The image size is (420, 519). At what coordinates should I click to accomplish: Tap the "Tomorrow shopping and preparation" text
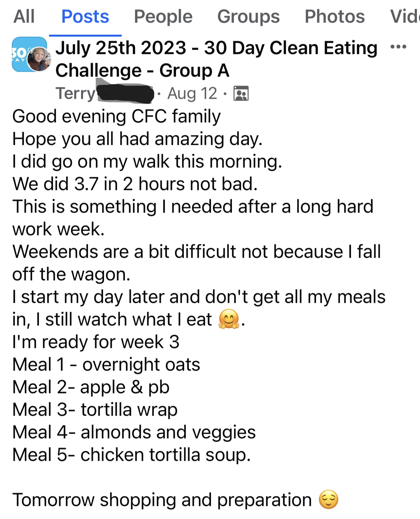(162, 500)
